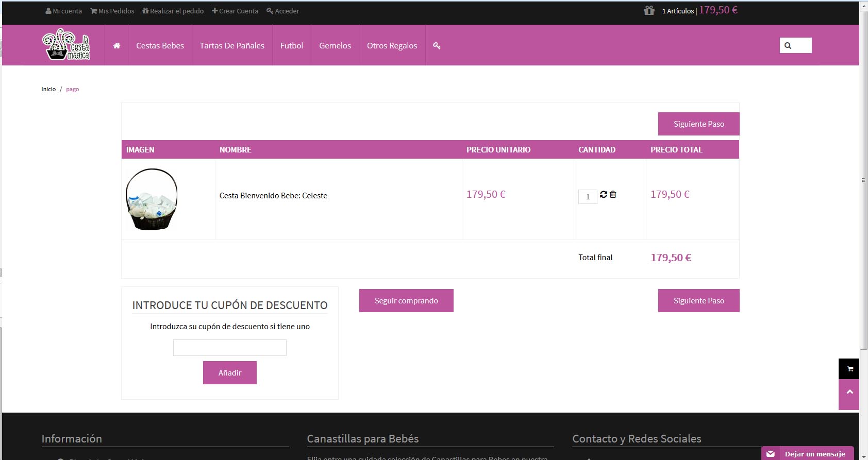The height and width of the screenshot is (460, 868).
Task: Click Seguir comprando button
Action: [x=406, y=300]
